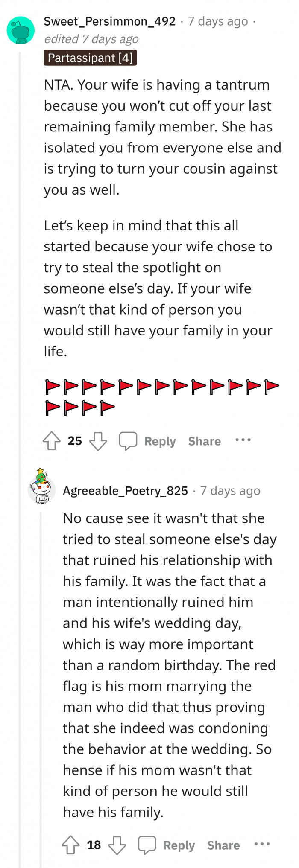Viewport: 299px width, 868px height.
Task: Downvote Sweet_Persimmon_492's comment
Action: [98, 441]
